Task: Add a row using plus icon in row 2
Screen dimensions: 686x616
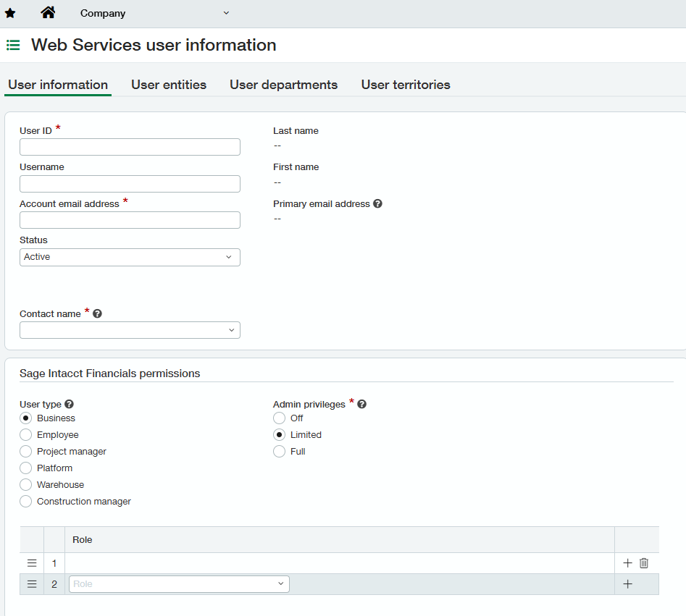Action: [627, 584]
